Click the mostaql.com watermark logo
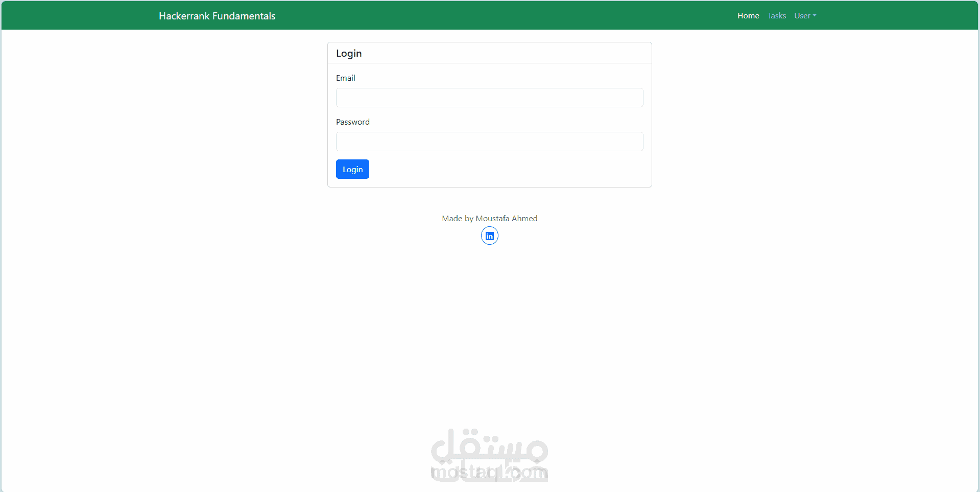 (x=489, y=455)
